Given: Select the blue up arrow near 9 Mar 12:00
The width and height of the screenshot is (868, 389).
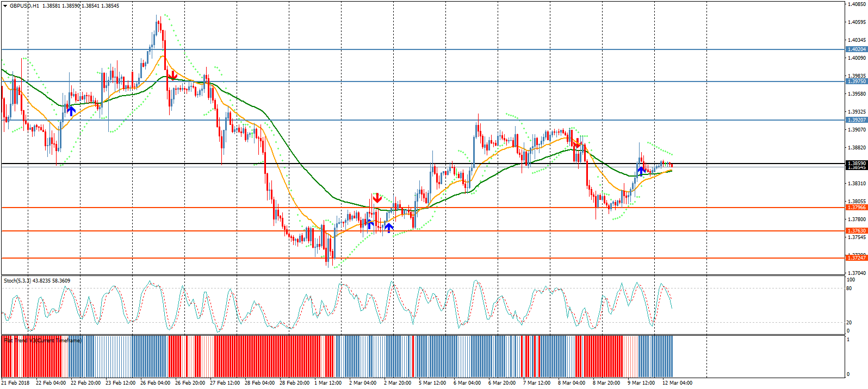Looking at the screenshot, I should (641, 171).
